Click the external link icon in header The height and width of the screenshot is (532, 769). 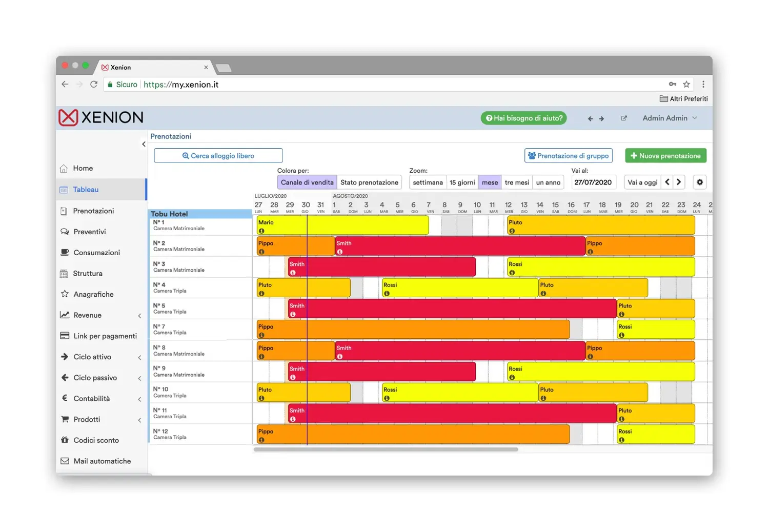[x=623, y=118]
